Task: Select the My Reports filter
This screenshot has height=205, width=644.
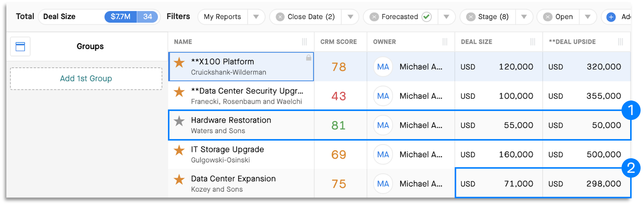Action: click(x=222, y=17)
